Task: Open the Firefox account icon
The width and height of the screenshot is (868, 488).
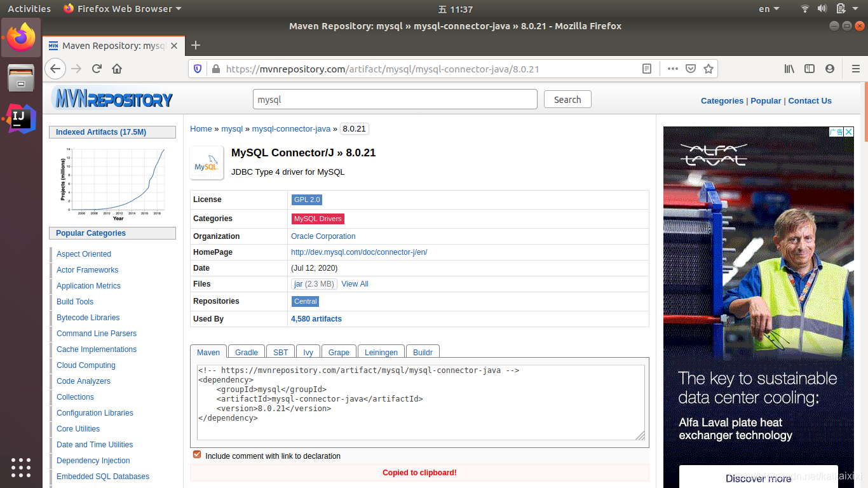Action: [x=830, y=69]
